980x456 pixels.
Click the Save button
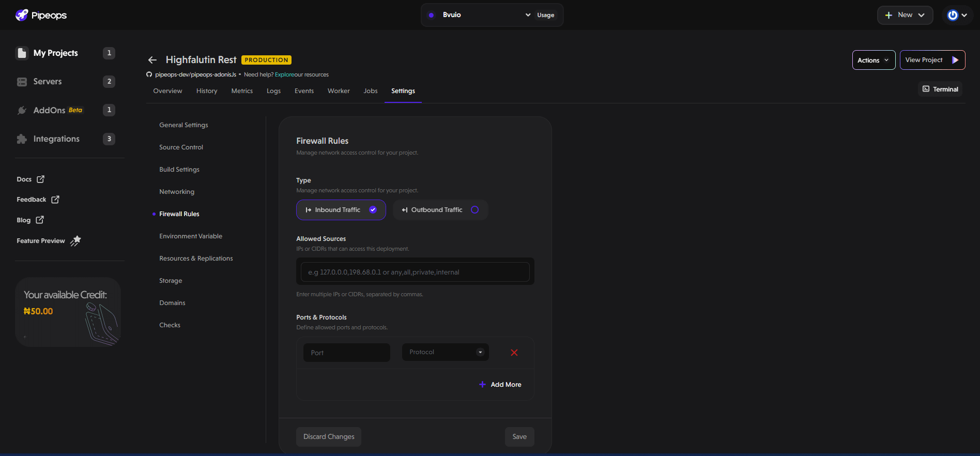pyautogui.click(x=519, y=437)
